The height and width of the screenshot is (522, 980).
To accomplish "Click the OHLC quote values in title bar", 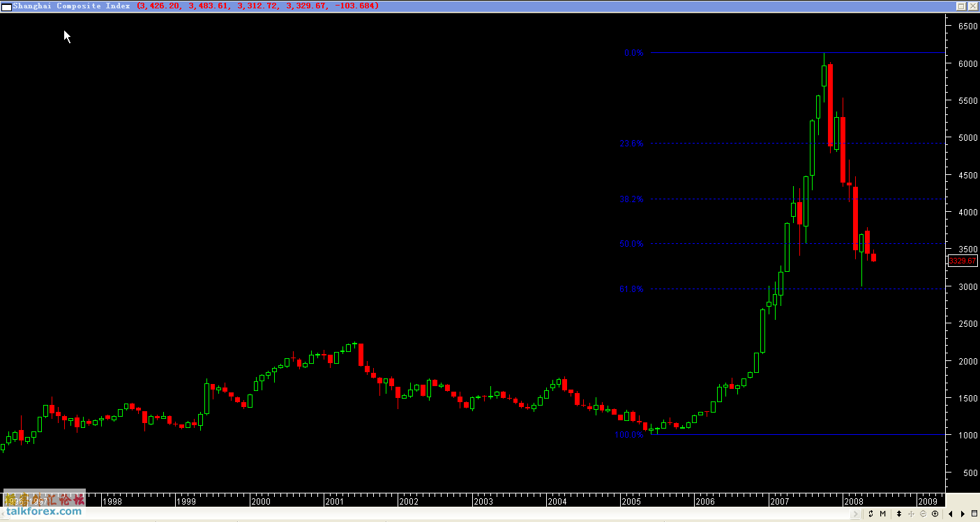I will coord(258,6).
